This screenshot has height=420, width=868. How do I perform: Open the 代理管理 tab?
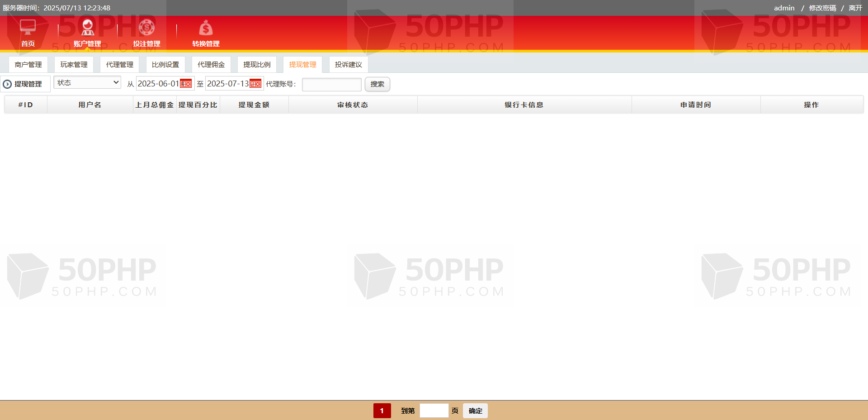119,65
